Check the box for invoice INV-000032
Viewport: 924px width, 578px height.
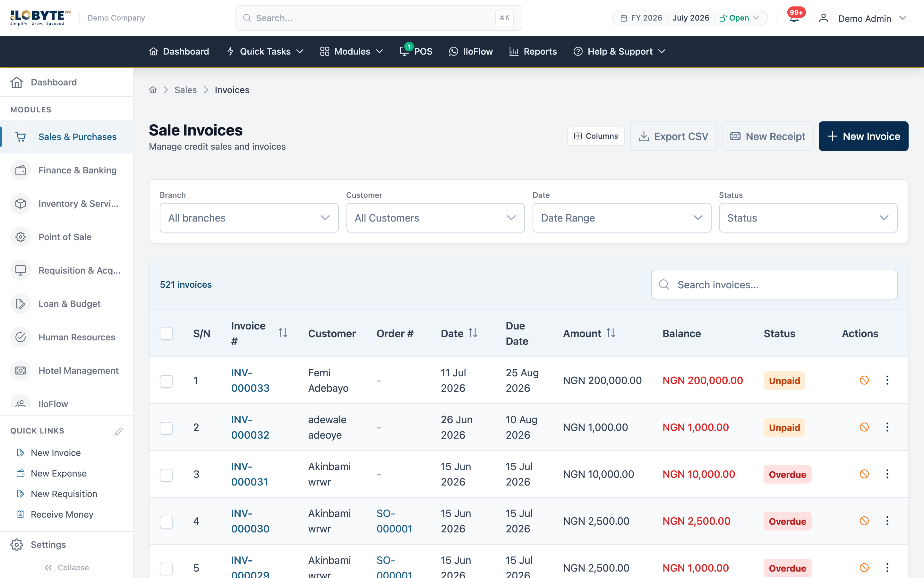pos(166,428)
